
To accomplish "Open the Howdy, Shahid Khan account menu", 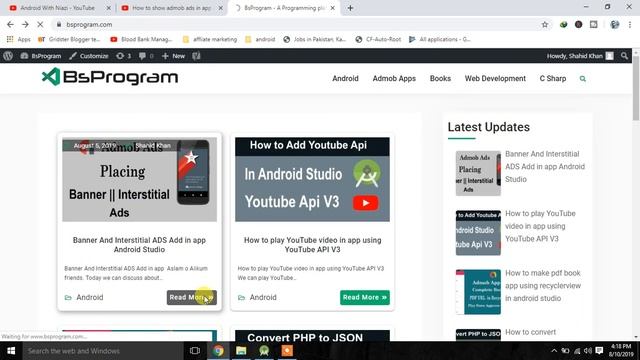I will [x=580, y=56].
